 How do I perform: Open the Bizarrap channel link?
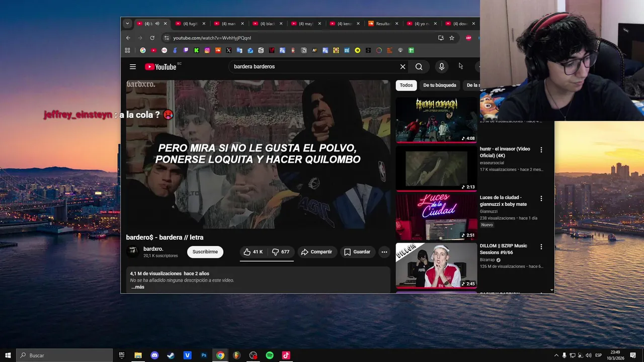(x=488, y=260)
